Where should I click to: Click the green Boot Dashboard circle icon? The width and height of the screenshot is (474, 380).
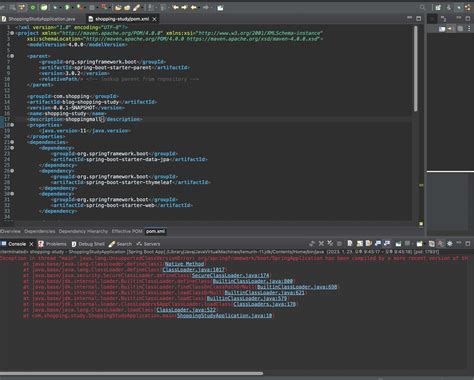[33, 7]
